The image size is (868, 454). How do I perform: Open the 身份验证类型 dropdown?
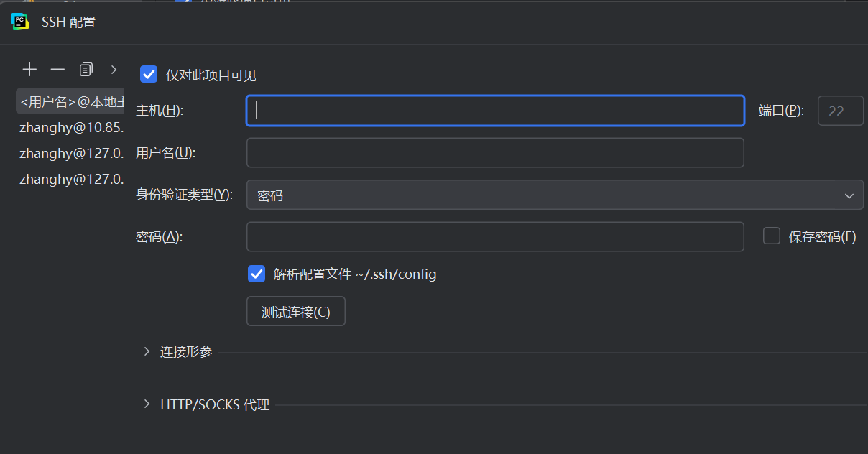pos(554,195)
